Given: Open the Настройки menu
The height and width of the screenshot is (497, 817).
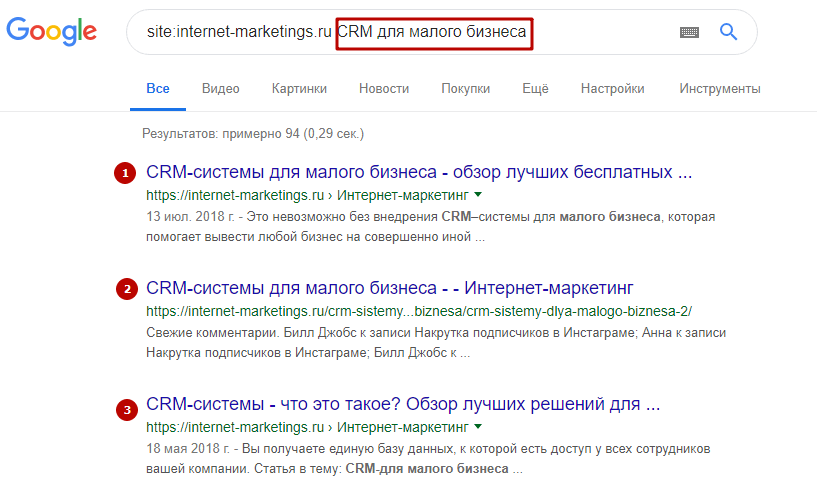Looking at the screenshot, I should 613,88.
